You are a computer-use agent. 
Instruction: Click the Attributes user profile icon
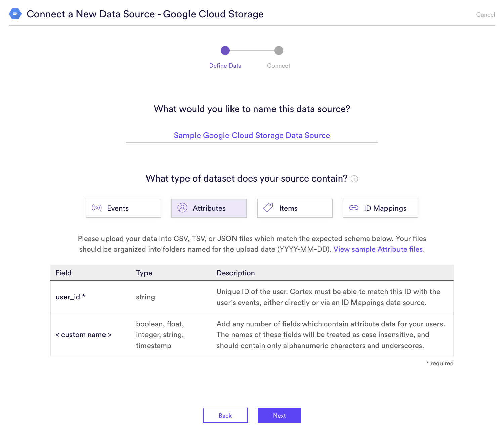[x=182, y=208]
